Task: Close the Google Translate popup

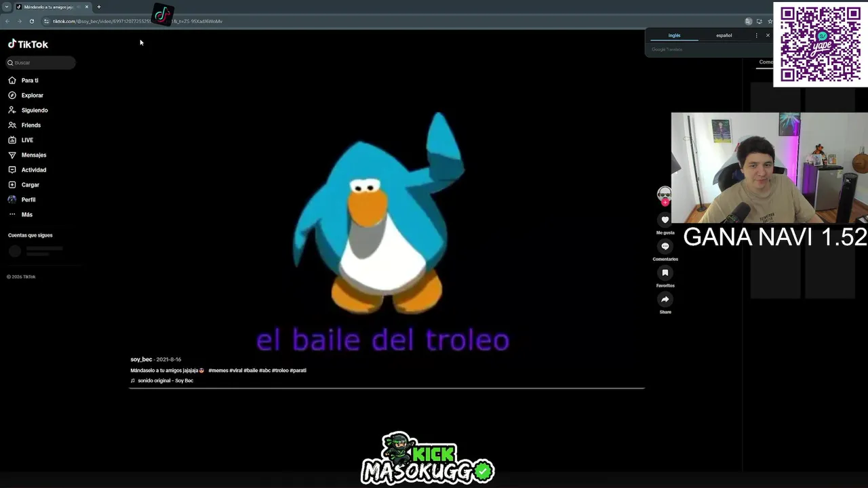Action: tap(768, 35)
